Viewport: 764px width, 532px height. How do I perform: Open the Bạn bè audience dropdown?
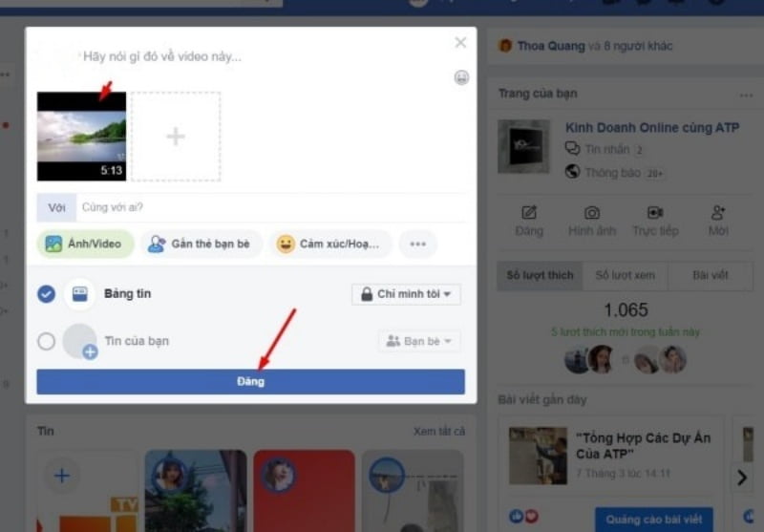[x=419, y=341]
